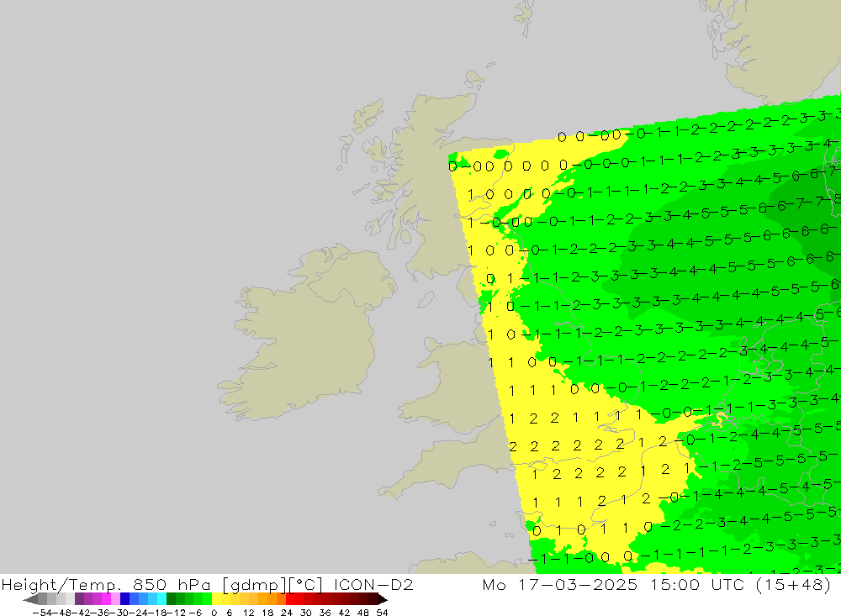Select the "850 hPa" pressure level label
Image resolution: width=841 pixels, height=616 pixels.
(x=172, y=585)
